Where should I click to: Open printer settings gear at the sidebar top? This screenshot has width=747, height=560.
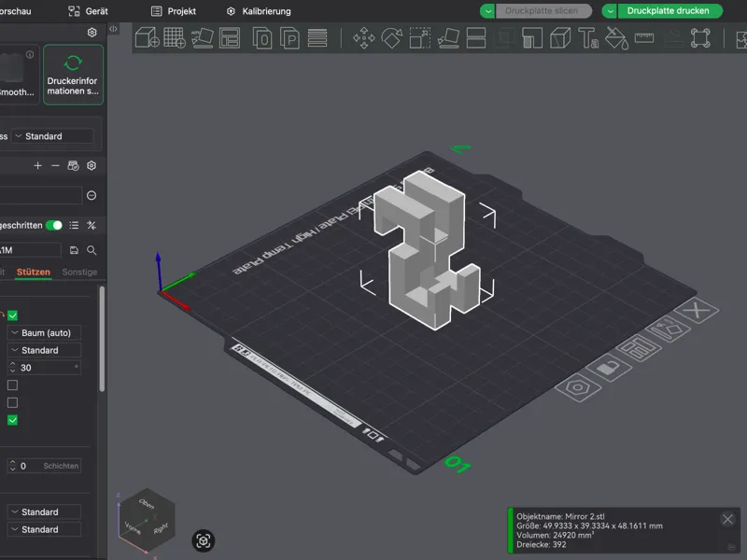point(92,32)
